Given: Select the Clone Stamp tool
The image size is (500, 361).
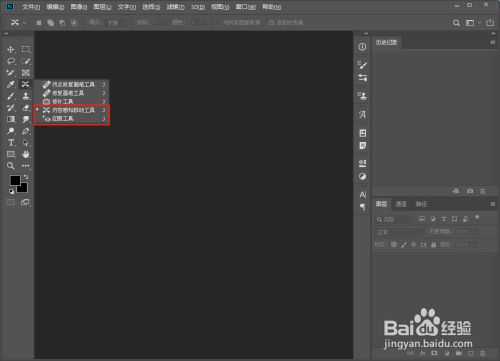Looking at the screenshot, I should click(26, 96).
